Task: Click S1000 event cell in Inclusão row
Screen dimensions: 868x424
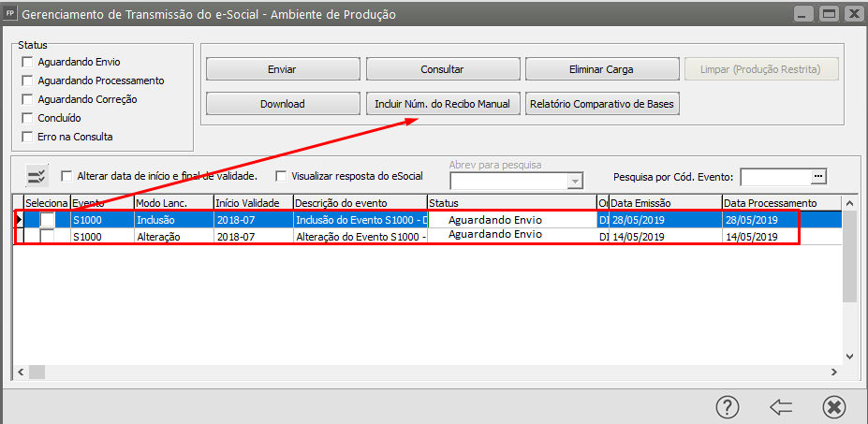Action: pos(103,220)
